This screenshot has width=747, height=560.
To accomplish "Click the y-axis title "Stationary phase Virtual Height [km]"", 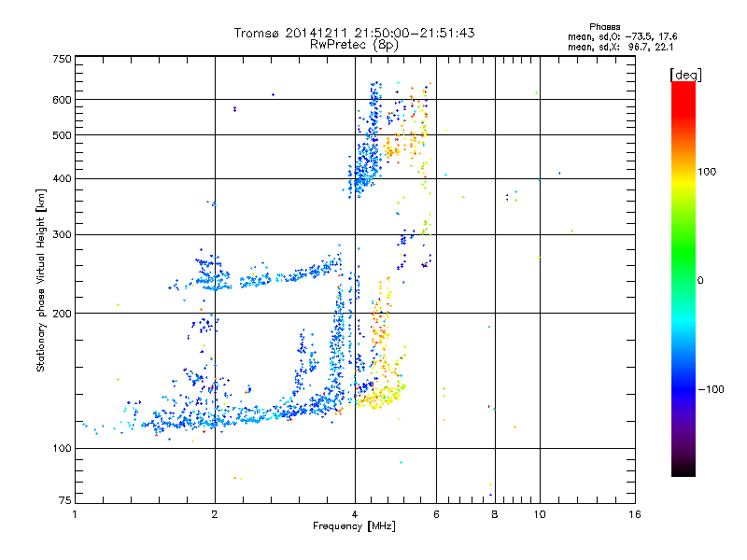I will [x=41, y=281].
